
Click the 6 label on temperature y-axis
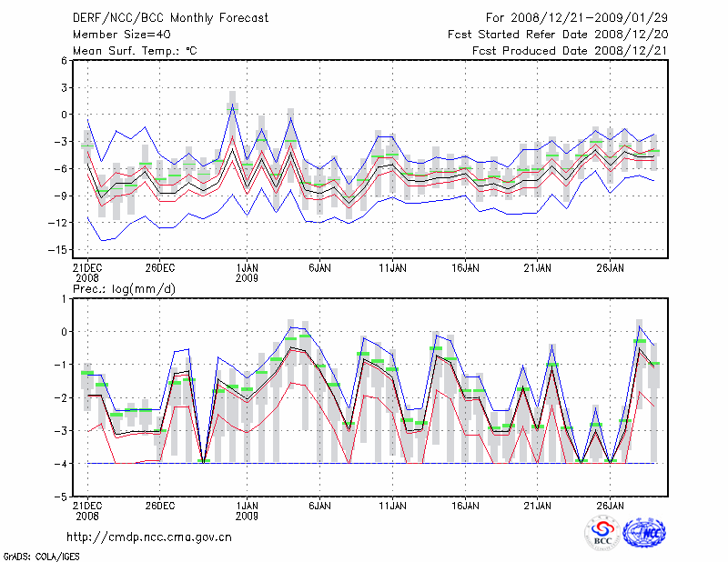tap(64, 60)
